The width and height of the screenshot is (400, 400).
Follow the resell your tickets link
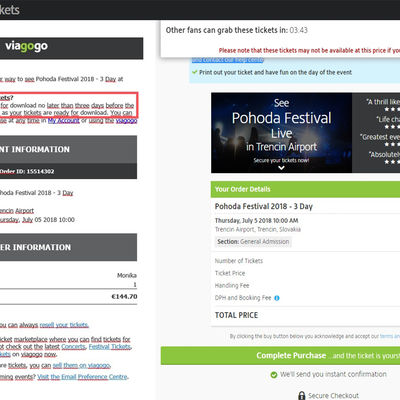point(64,325)
